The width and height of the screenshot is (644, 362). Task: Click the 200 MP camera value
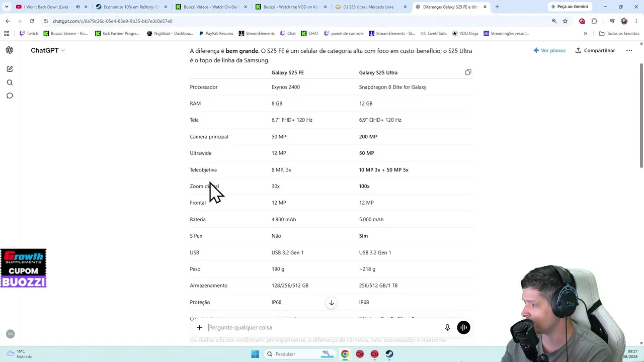click(x=368, y=137)
